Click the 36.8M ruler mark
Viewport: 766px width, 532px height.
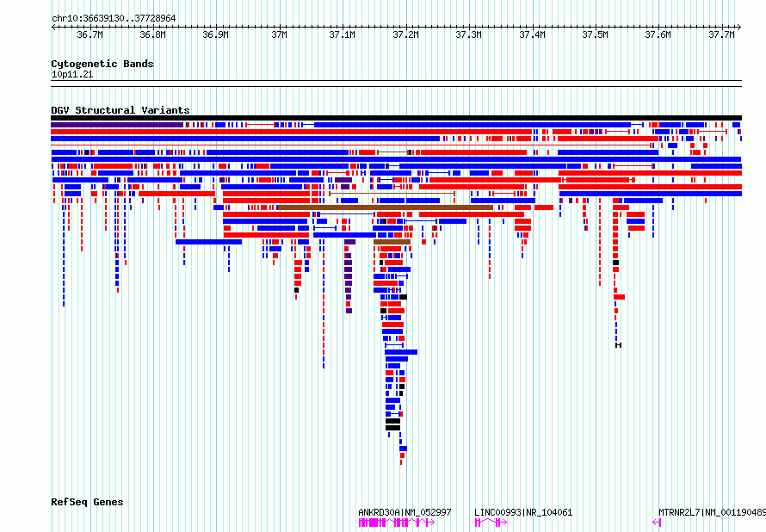point(153,34)
